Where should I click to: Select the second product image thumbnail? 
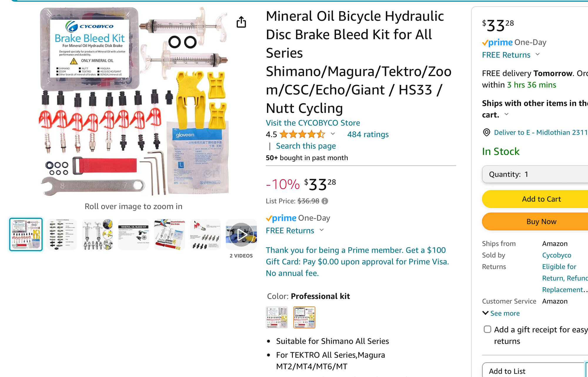[62, 234]
